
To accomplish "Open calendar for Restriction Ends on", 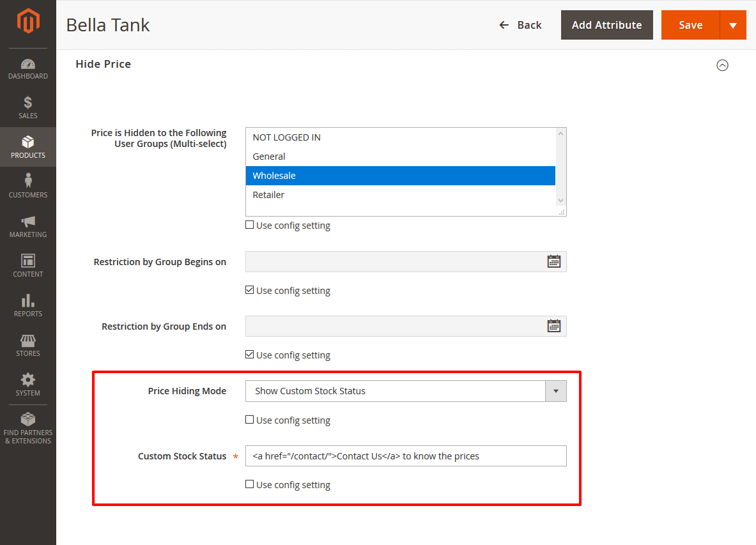I will (x=553, y=326).
